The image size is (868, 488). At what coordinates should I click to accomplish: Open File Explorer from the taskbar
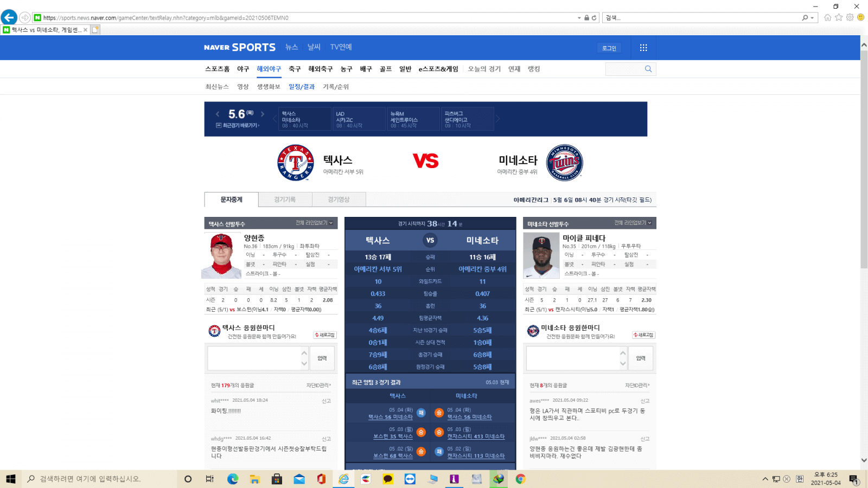255,479
